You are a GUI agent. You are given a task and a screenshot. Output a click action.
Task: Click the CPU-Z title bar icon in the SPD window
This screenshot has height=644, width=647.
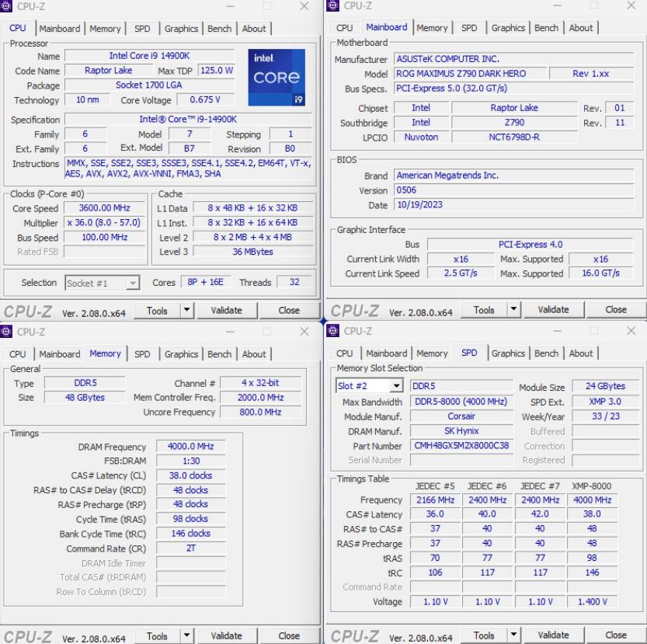[x=334, y=331]
